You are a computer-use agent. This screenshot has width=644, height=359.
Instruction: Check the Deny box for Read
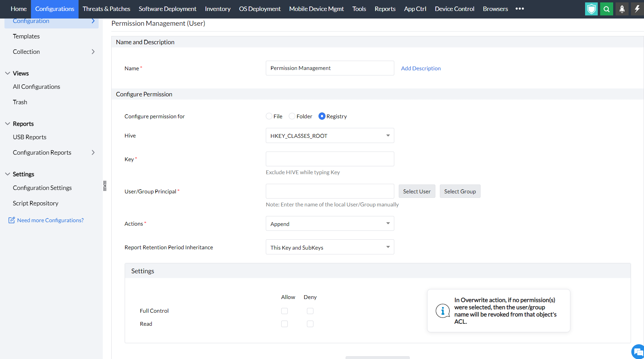coord(310,324)
